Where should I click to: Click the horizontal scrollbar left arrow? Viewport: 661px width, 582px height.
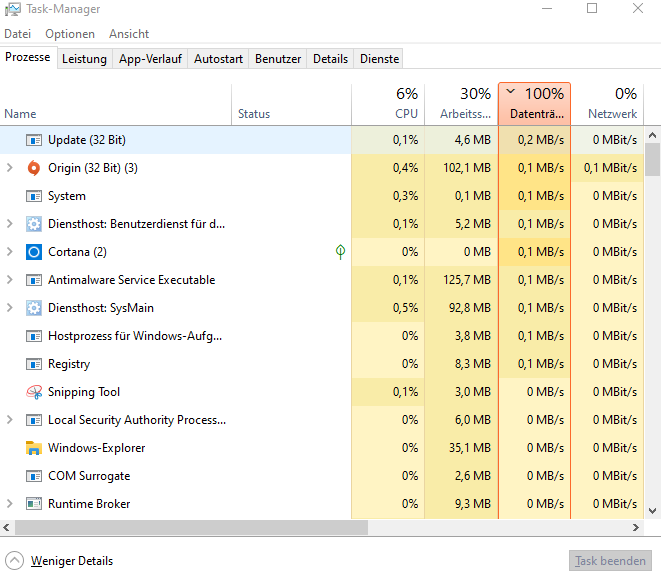point(6,528)
